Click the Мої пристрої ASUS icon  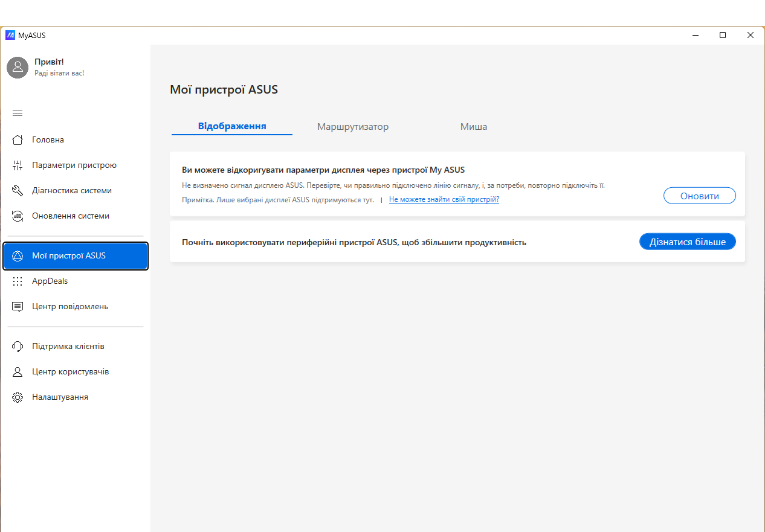[x=18, y=255]
